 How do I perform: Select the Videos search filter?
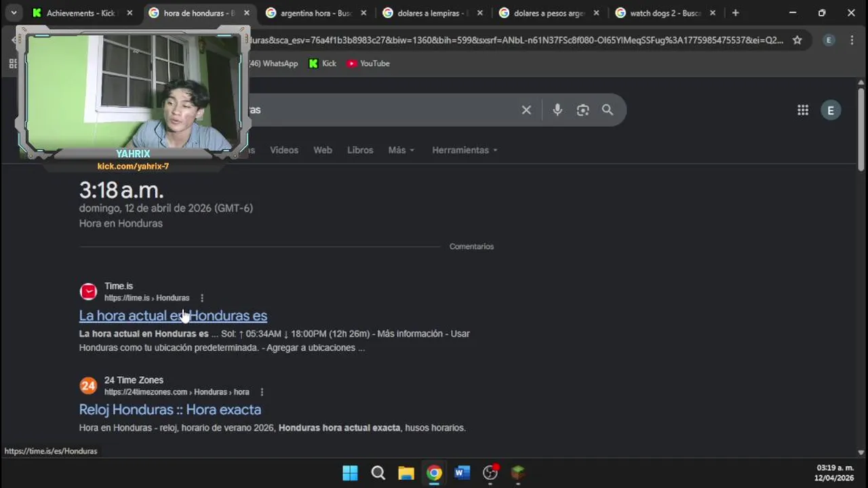(x=284, y=150)
